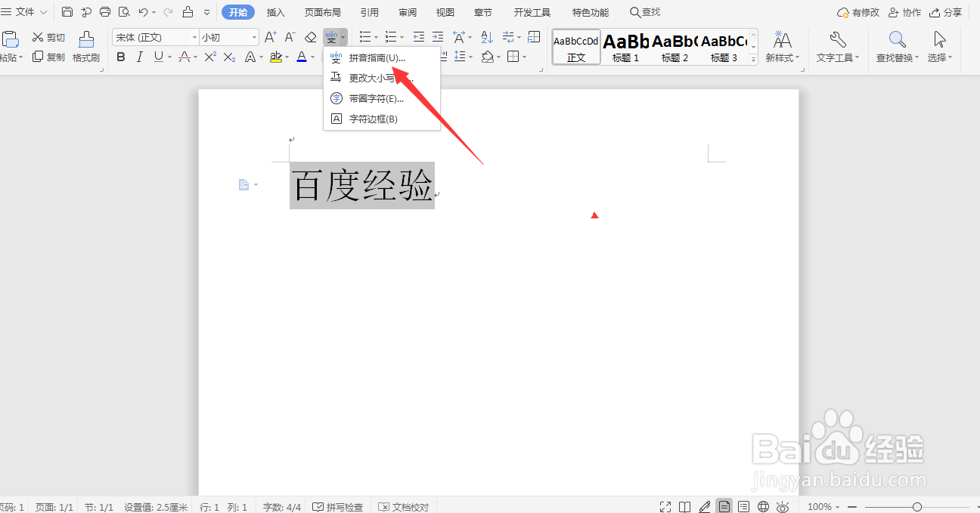Click the subscript icon
Screen dimensions: 980x513
tap(228, 57)
